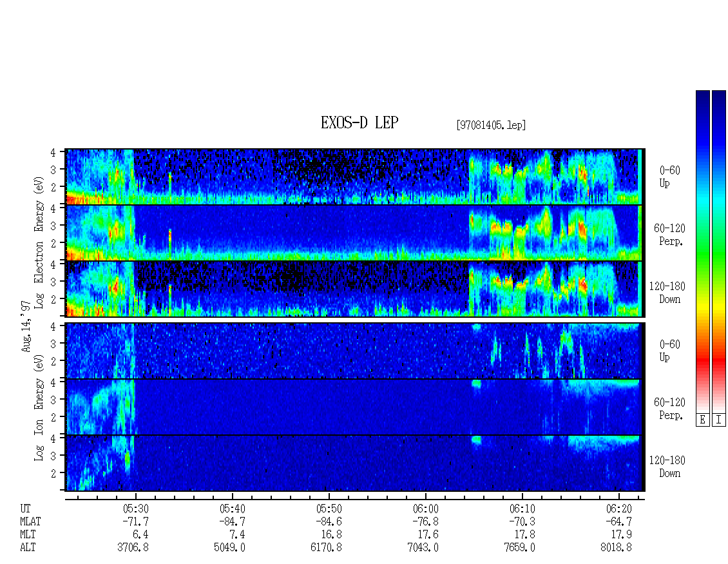Click the MLT value 6.4
Viewport: 728px width, 564px height.
click(140, 535)
